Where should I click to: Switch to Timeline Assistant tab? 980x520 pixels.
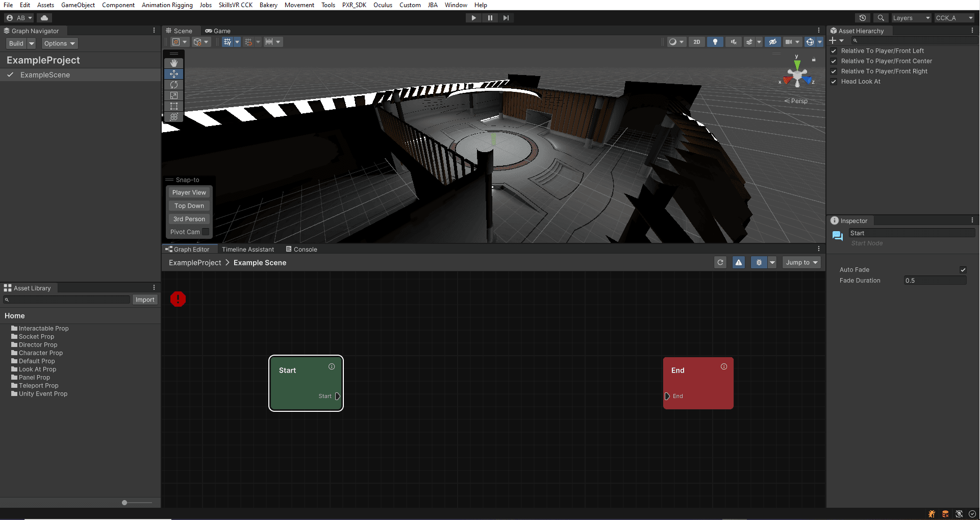(x=248, y=249)
